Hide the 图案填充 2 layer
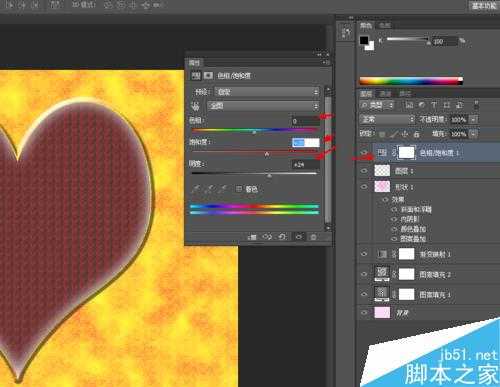The height and width of the screenshot is (387, 500). point(364,274)
